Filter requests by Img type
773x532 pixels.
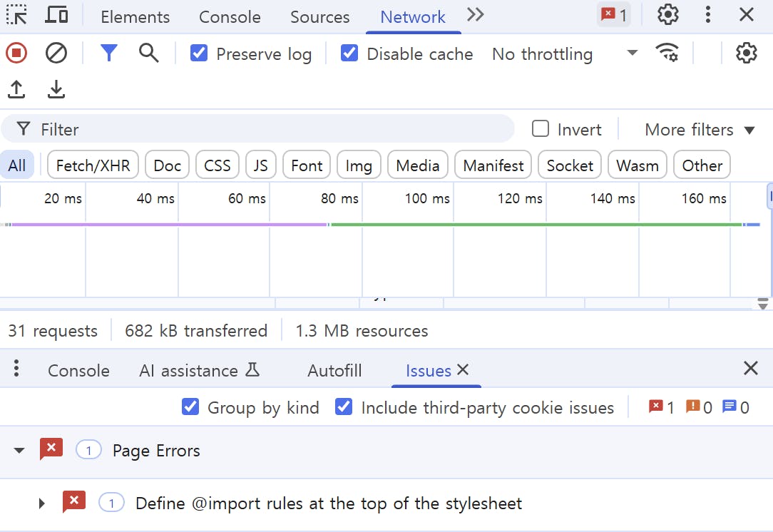point(359,165)
